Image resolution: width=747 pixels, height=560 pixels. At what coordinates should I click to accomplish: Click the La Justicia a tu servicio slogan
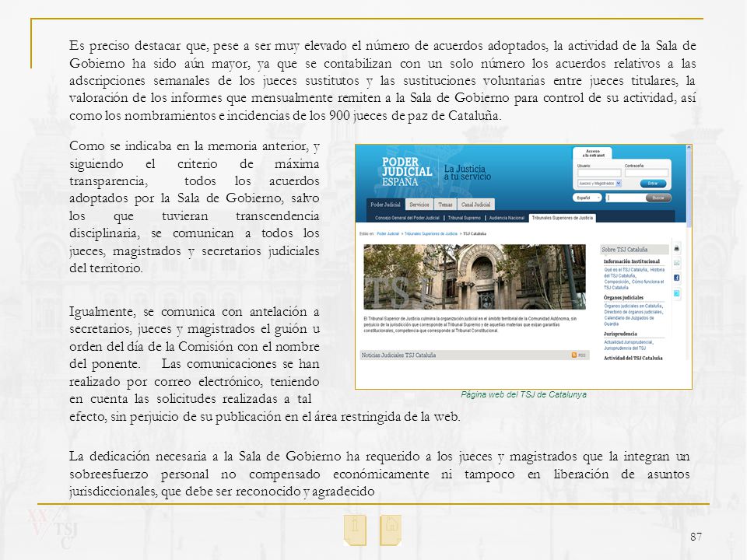click(468, 173)
